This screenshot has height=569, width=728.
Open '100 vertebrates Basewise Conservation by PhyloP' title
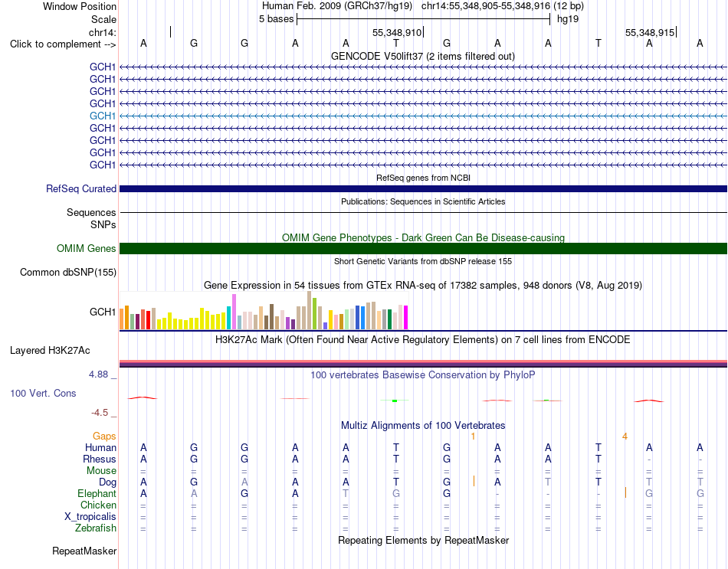coord(422,375)
